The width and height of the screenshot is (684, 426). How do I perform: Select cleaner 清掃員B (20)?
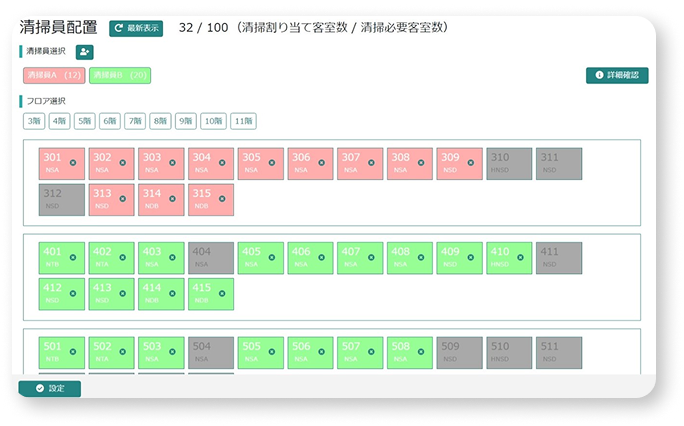coord(120,75)
